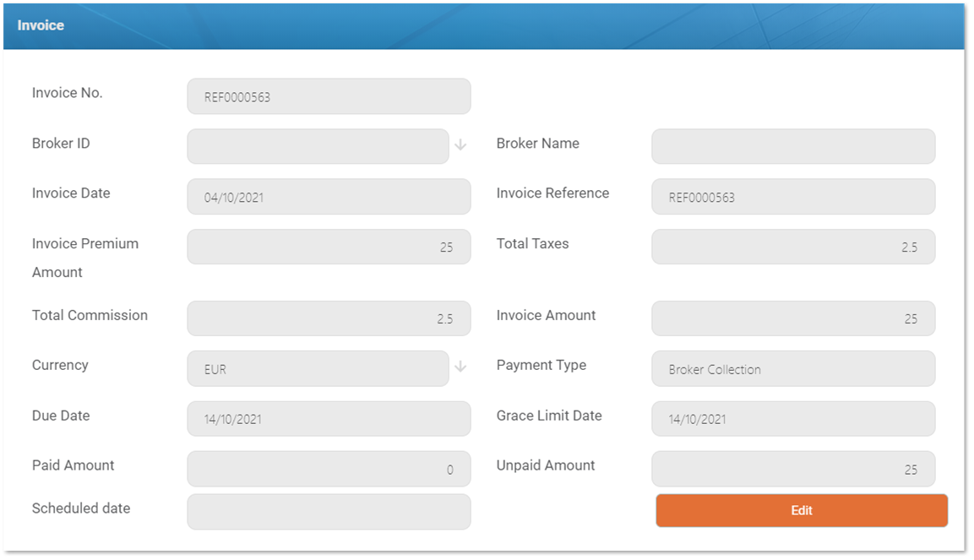Click the Payment Type field

click(792, 369)
